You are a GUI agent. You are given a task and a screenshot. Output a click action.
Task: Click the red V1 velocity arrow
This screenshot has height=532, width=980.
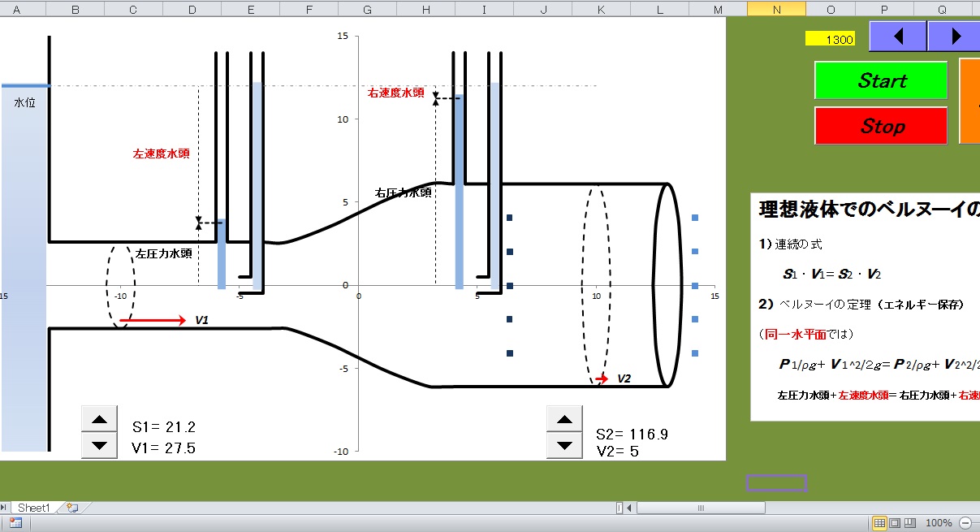coord(153,321)
